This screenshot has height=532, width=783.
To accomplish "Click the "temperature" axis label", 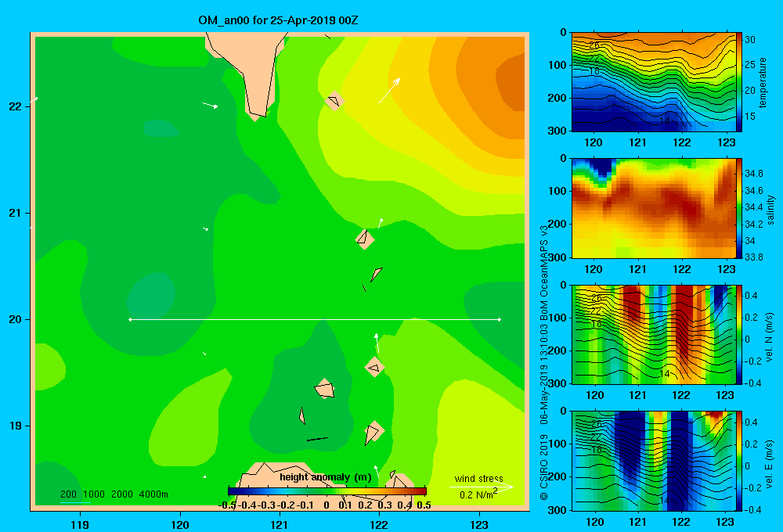I will pyautogui.click(x=763, y=82).
